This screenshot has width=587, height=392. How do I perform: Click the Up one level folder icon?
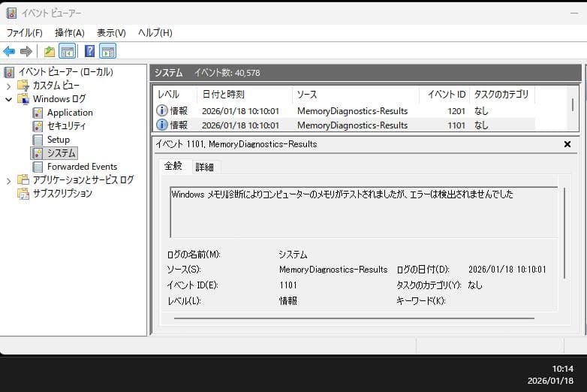[x=50, y=51]
